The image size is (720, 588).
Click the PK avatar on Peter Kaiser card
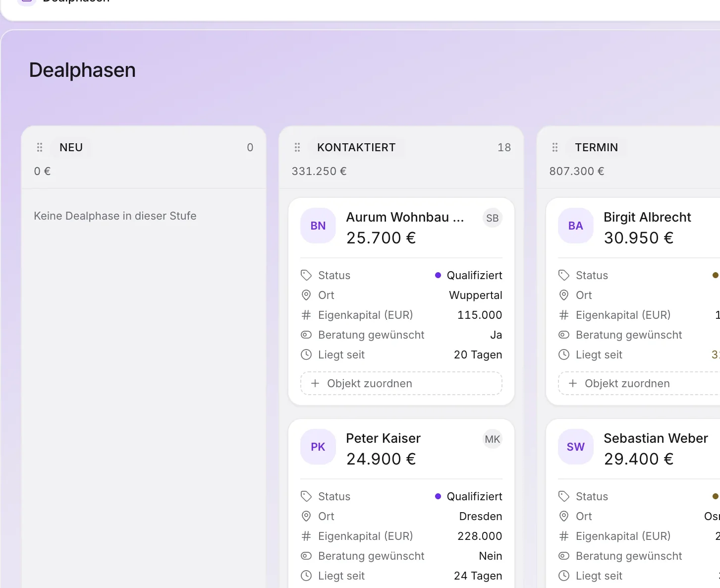pos(318,447)
